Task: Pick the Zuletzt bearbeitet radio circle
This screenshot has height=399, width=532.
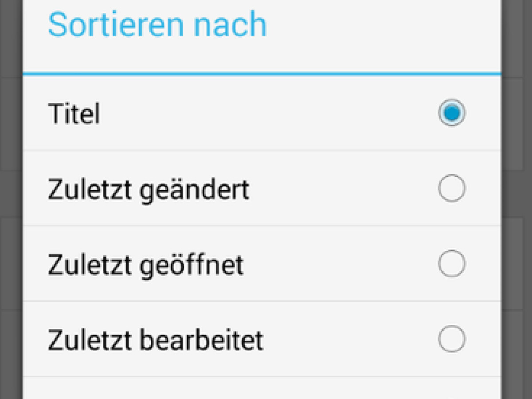Action: pyautogui.click(x=452, y=339)
